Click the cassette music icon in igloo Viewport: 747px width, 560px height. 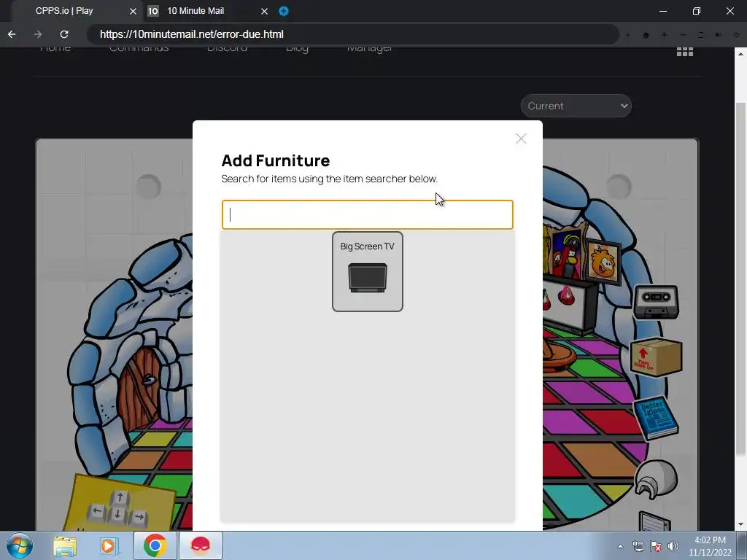click(x=656, y=303)
